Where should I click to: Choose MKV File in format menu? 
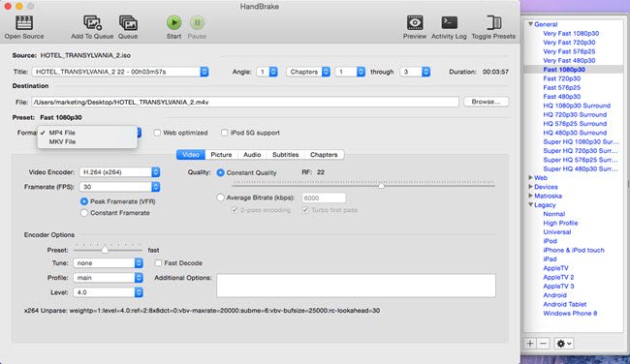tap(87, 141)
